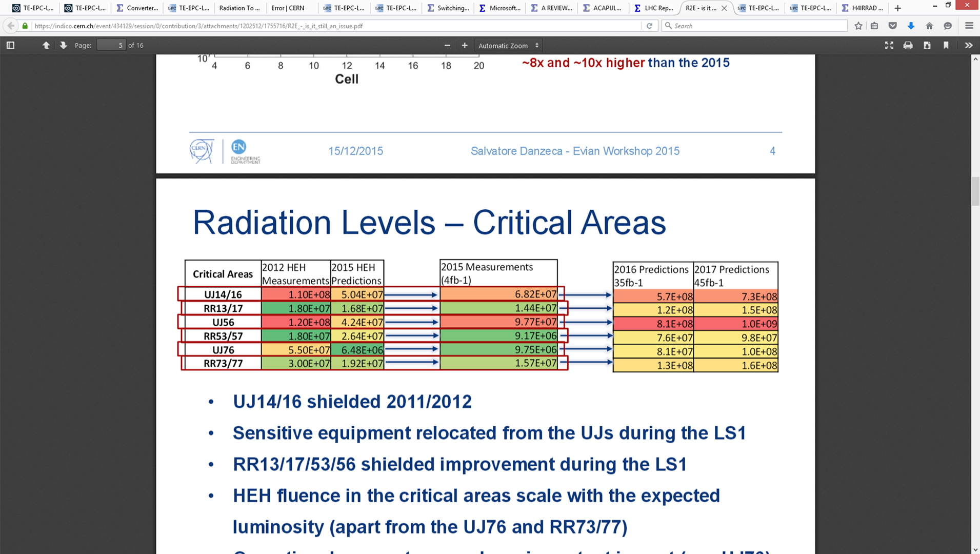The width and height of the screenshot is (980, 554).
Task: Click the RR73/77 row label
Action: tap(223, 363)
